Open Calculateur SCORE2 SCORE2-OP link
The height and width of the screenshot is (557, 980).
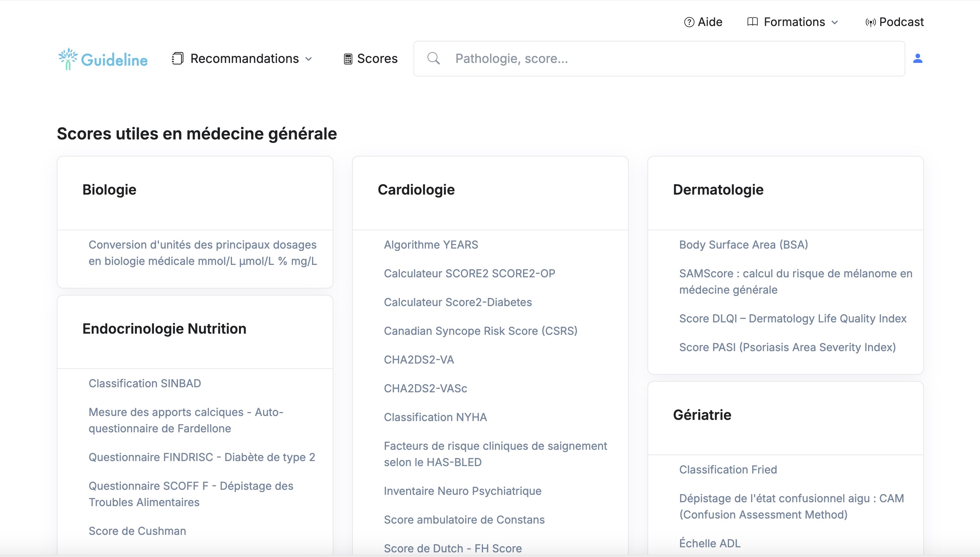(469, 273)
